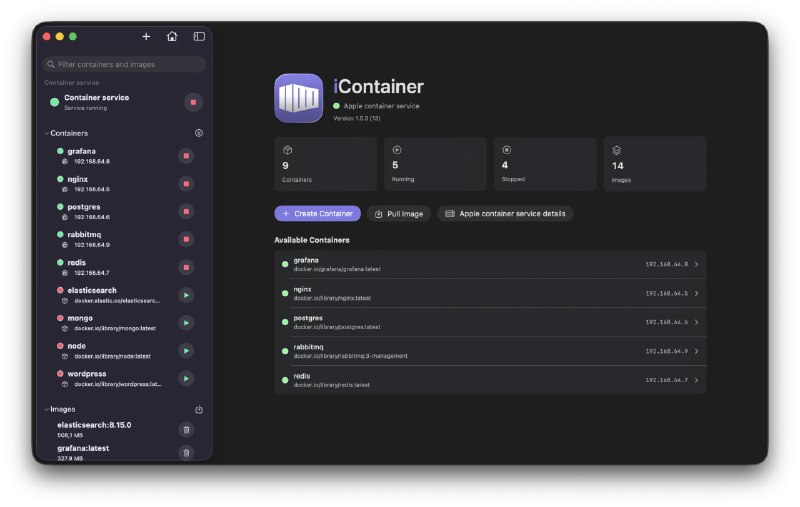Open the 9 Containers stat card
The width and height of the screenshot is (800, 507).
pos(326,164)
